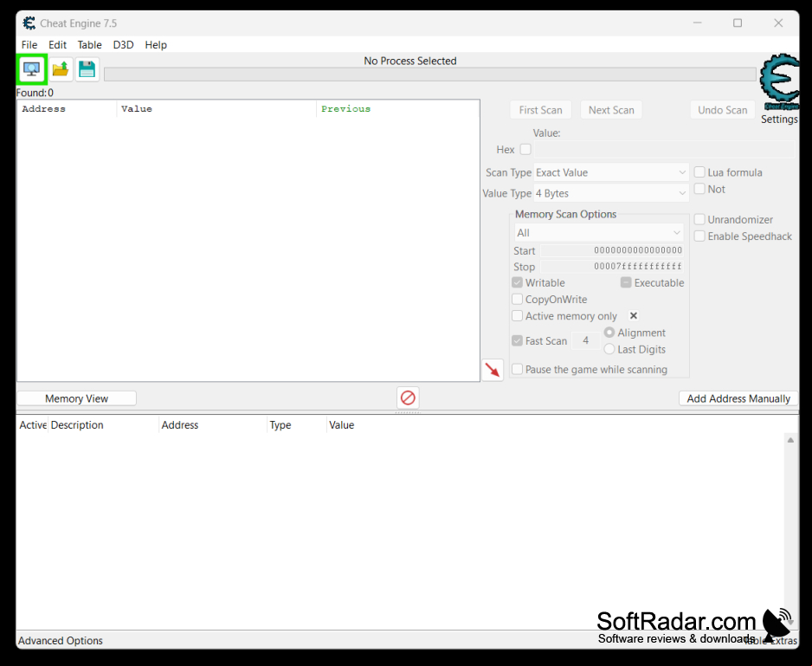Screen dimensions: 812x666
Task: Click the X next to Active memory only
Action: [634, 315]
